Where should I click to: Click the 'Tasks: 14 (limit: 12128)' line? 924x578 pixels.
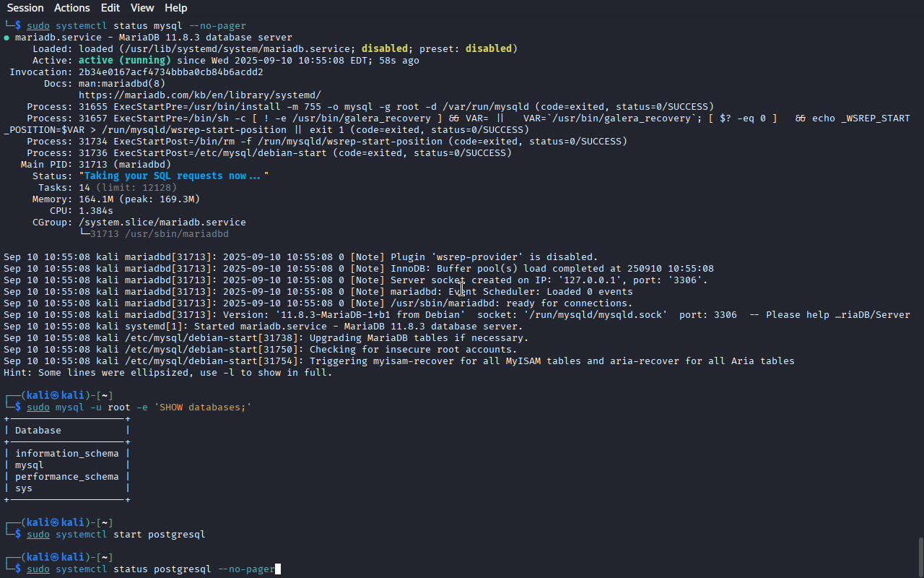pos(108,188)
